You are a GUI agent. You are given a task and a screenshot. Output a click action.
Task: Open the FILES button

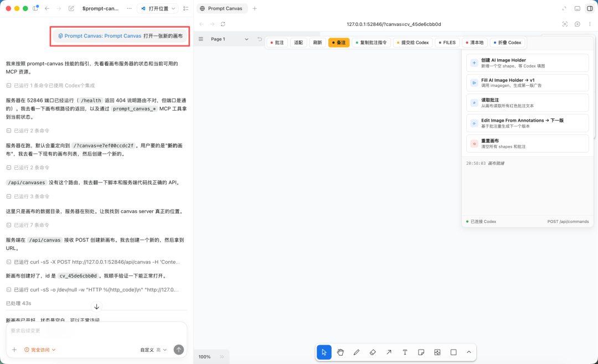pyautogui.click(x=447, y=43)
